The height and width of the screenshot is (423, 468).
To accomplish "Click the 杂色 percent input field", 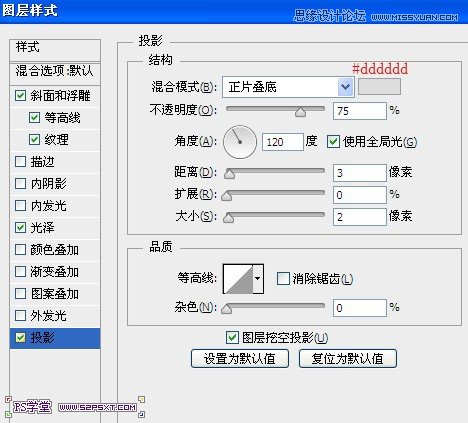I will (360, 308).
